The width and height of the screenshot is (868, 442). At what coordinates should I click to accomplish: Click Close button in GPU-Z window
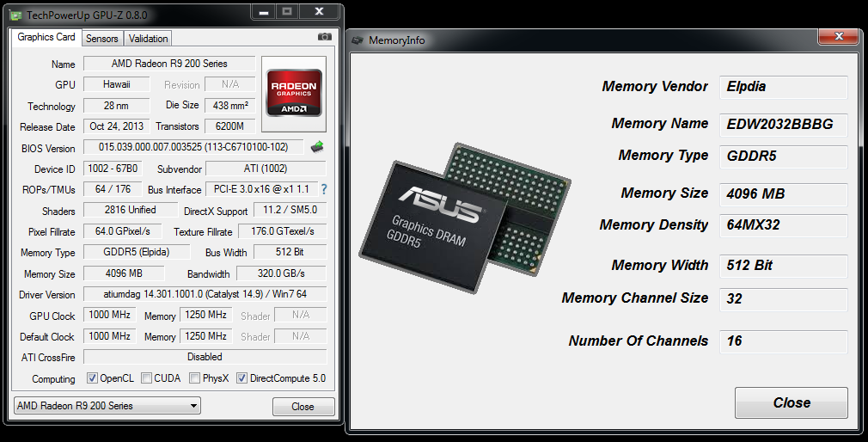303,407
